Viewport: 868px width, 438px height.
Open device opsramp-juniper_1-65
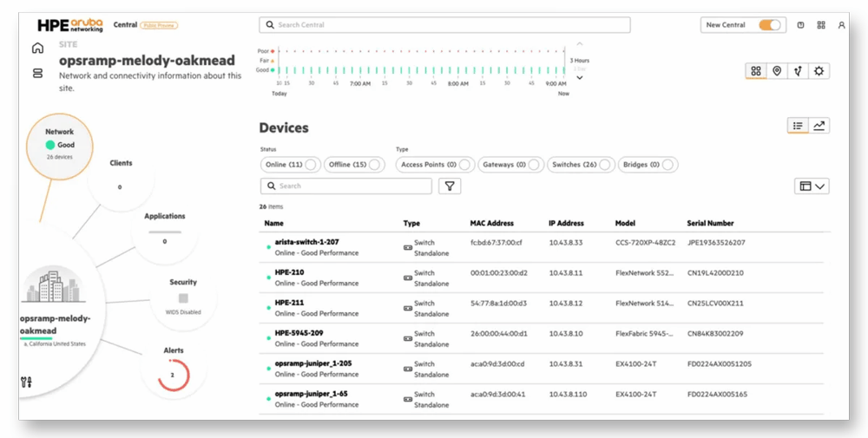(312, 395)
